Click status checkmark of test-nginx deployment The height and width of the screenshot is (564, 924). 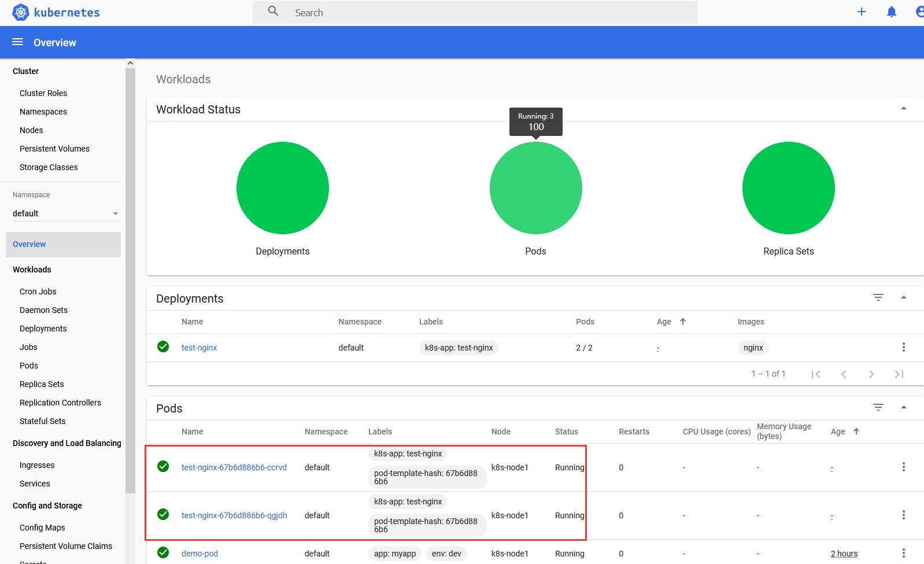tap(163, 346)
